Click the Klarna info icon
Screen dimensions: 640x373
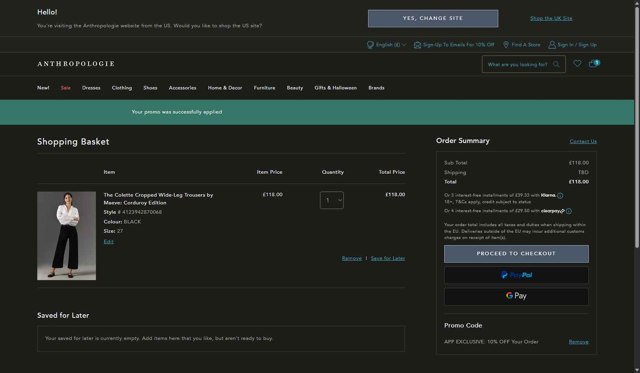tap(560, 195)
